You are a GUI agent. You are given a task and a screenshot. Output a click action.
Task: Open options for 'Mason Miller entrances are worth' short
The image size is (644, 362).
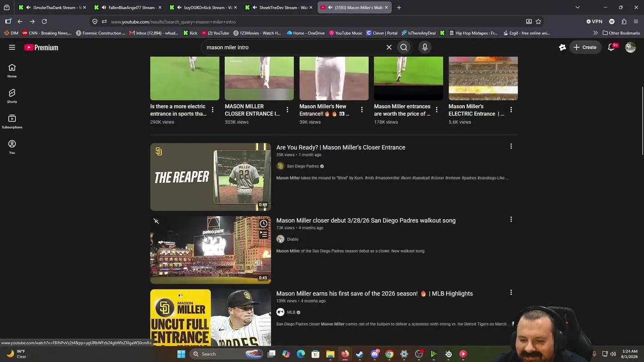coord(437,110)
